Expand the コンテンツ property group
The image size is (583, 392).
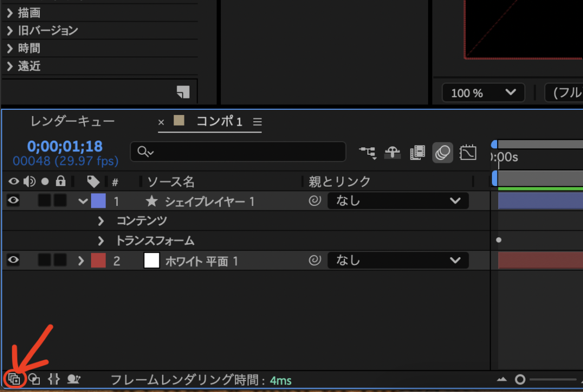click(x=101, y=221)
